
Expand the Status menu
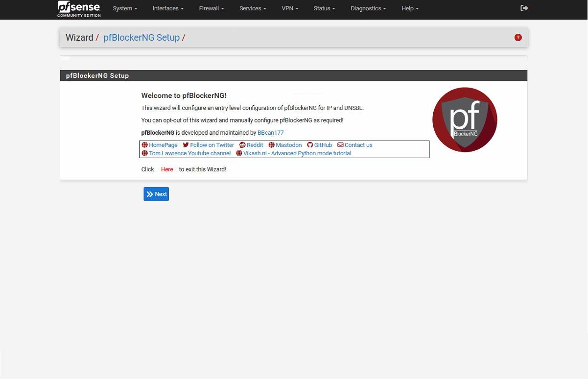(325, 8)
